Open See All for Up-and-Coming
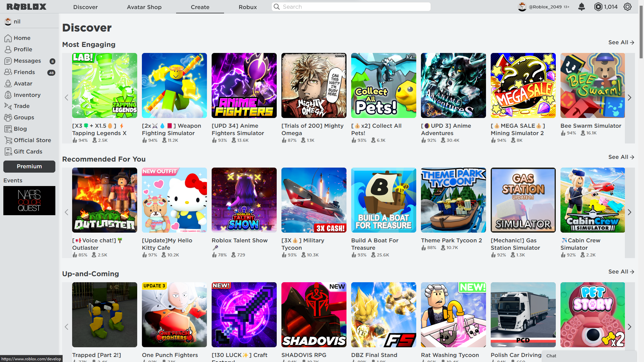Screen dimensions: 644x362 621,272
